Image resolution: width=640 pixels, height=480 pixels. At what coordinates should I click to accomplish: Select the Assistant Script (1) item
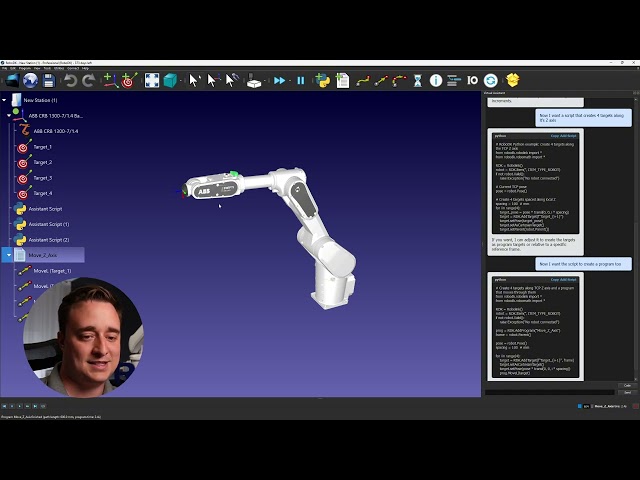[49, 224]
